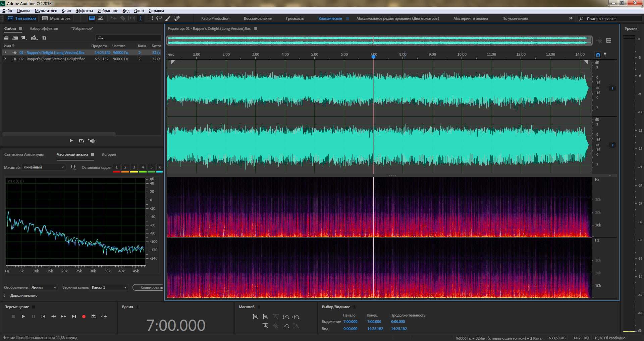Click Zoom In at In Point icon
644x341 pixels.
coord(286,317)
